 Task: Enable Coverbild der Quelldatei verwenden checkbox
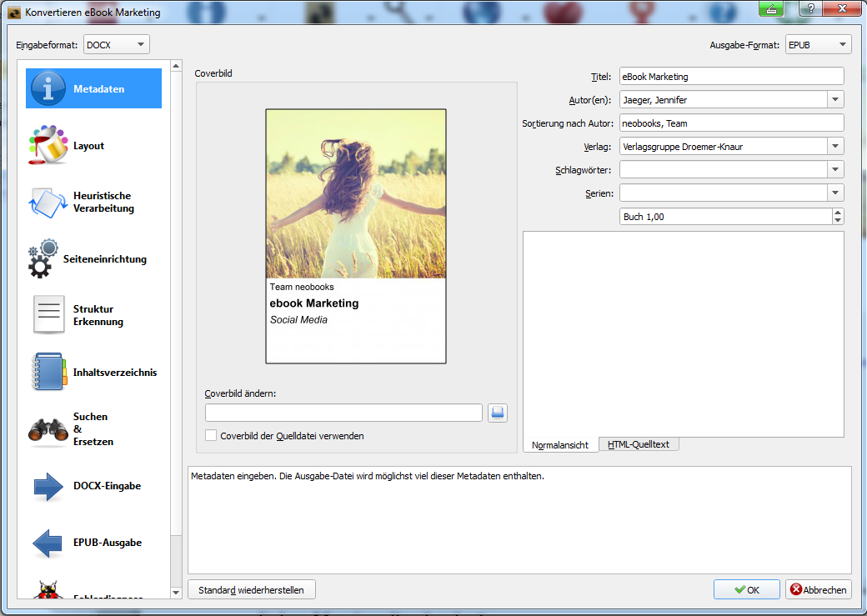[211, 435]
